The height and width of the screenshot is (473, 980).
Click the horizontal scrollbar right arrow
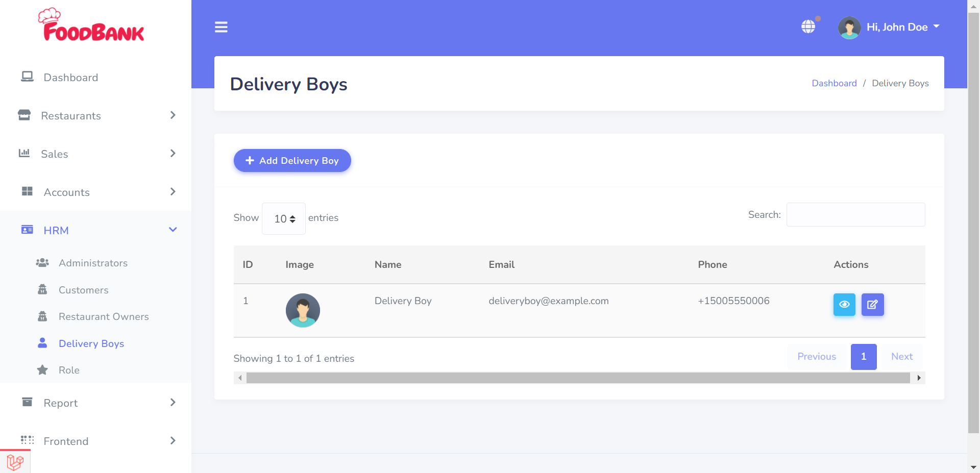point(919,378)
